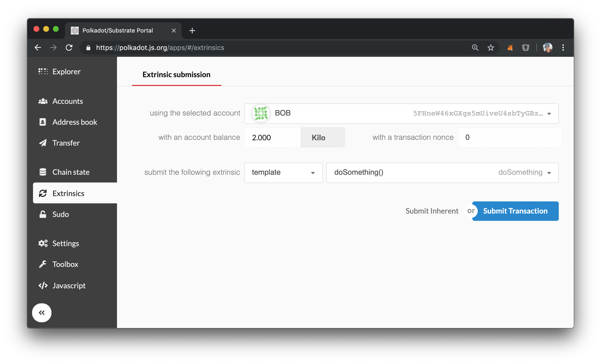Screen dimensions: 601x364
Task: Open Chrome's three-dot menu
Action: point(563,48)
